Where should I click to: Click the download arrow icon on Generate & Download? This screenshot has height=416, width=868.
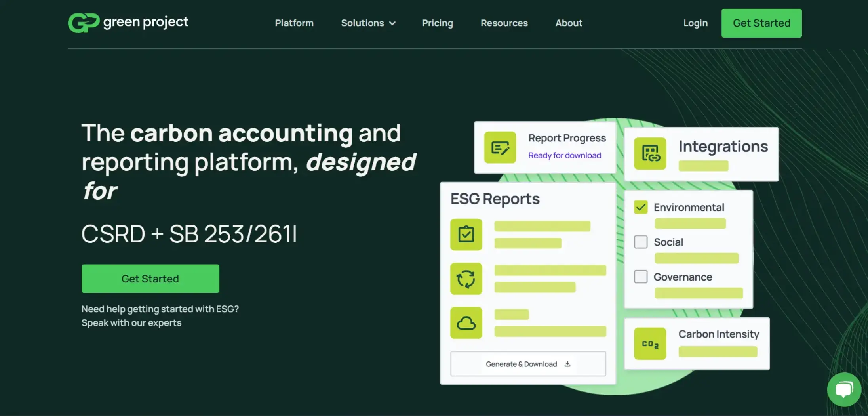tap(567, 364)
